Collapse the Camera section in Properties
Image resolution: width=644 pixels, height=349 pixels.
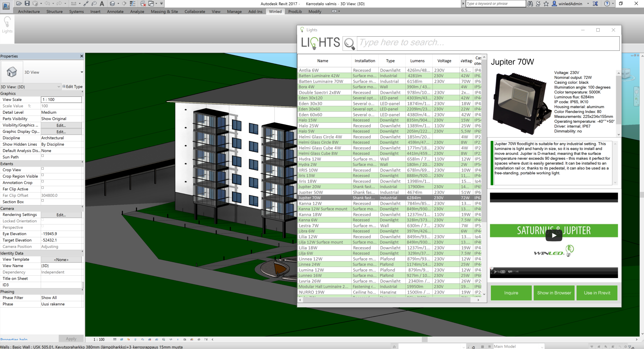tap(82, 207)
